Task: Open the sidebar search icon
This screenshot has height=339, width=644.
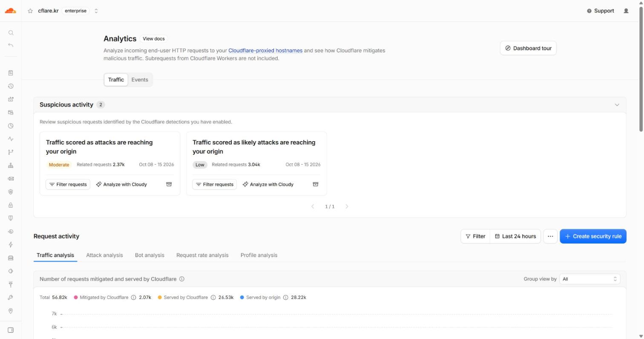Action: pyautogui.click(x=11, y=33)
